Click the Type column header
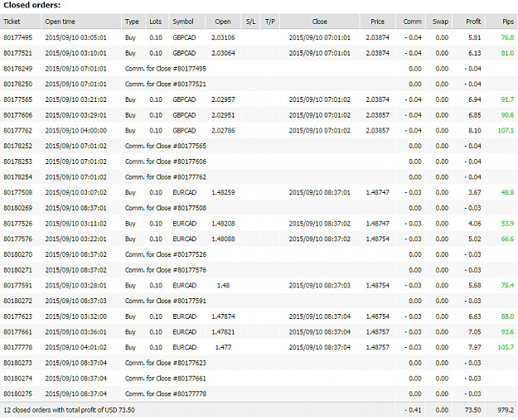 [133, 22]
